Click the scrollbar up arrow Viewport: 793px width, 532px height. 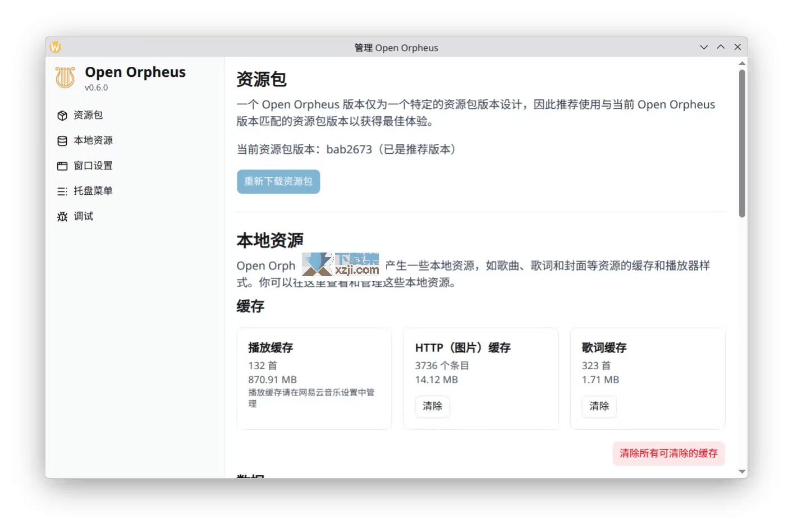click(742, 63)
